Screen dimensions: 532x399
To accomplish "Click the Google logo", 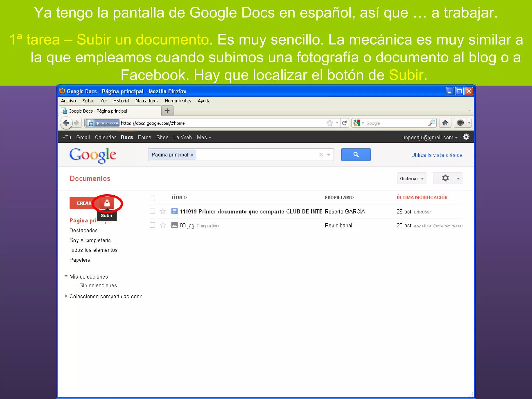I will (93, 155).
